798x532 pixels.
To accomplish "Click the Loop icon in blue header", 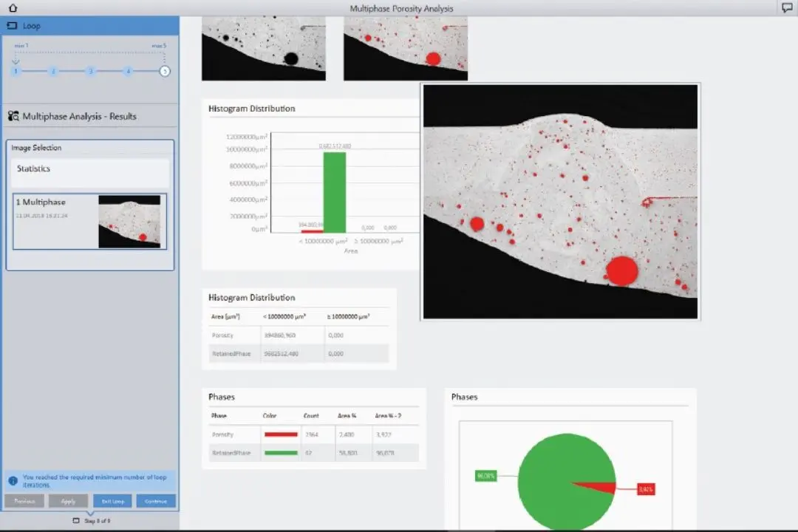I will pos(13,25).
